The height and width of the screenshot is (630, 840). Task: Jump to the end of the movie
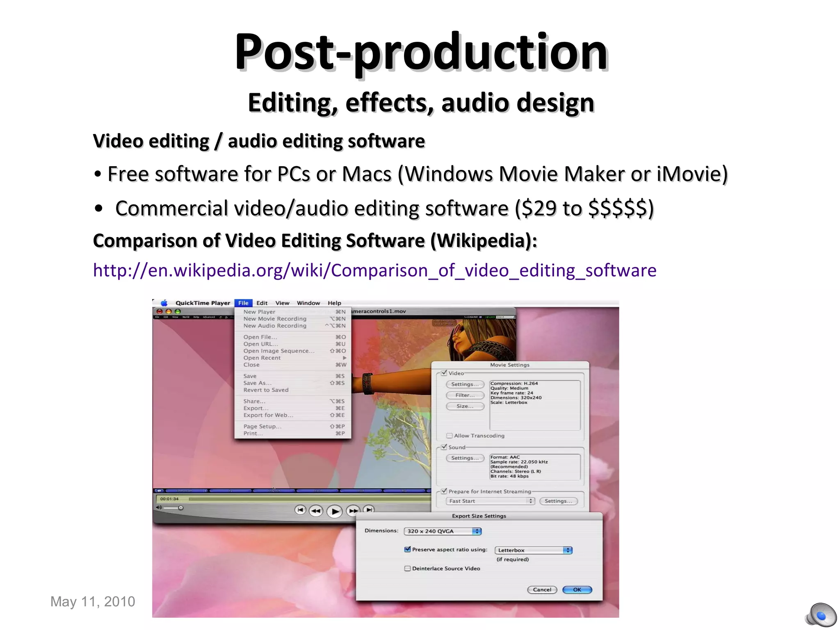tap(369, 509)
